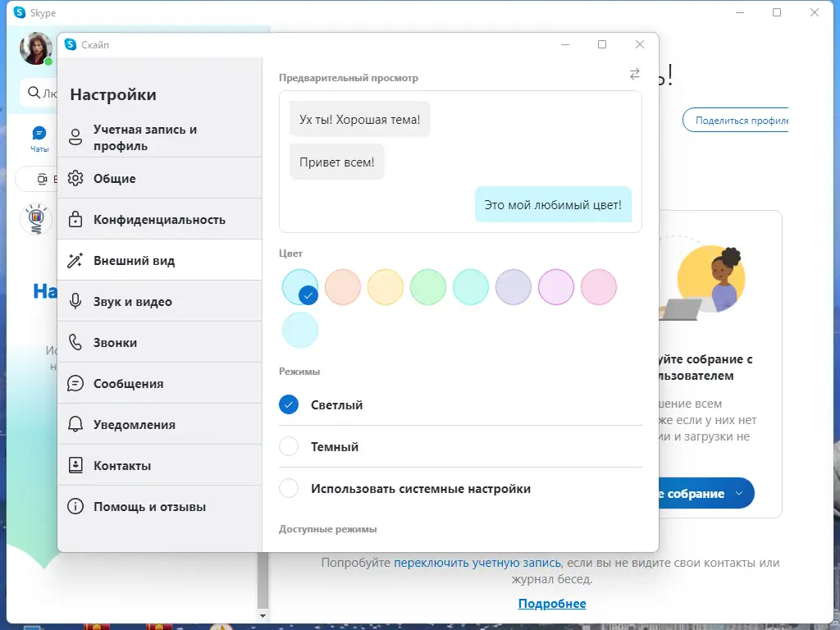Open Сообщения settings
This screenshot has width=840, height=630.
click(128, 383)
